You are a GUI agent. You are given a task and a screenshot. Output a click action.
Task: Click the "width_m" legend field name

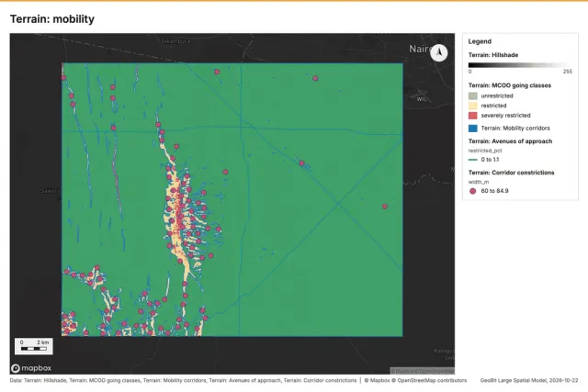pos(479,182)
